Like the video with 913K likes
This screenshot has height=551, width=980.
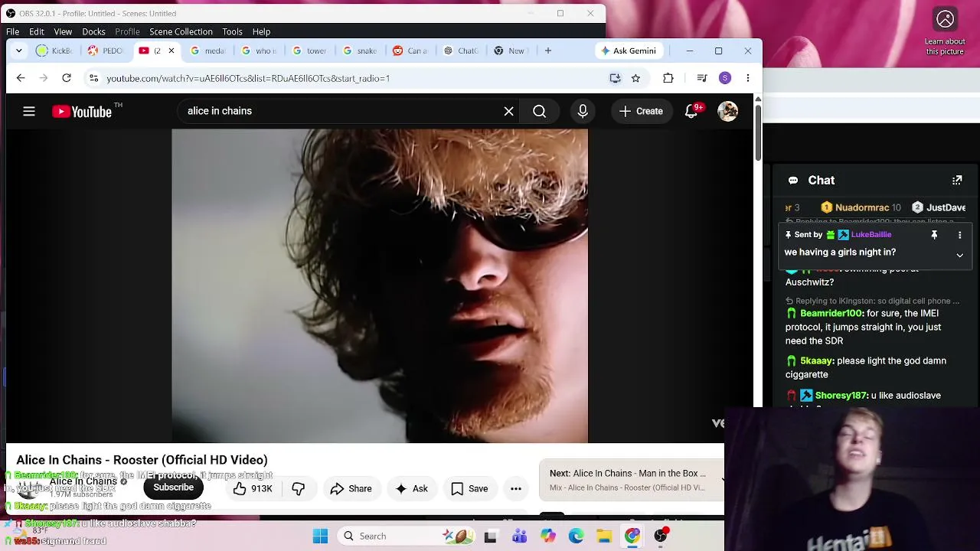tap(253, 488)
